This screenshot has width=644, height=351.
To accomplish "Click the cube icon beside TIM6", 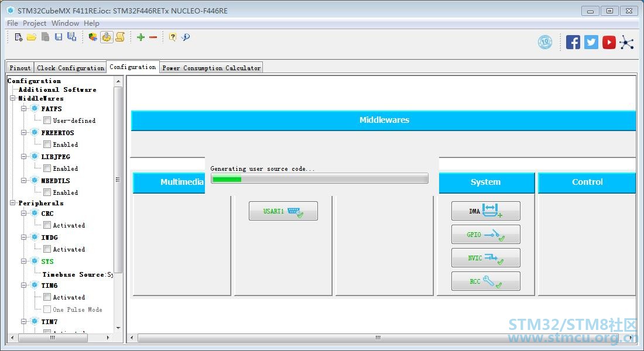I will click(35, 285).
